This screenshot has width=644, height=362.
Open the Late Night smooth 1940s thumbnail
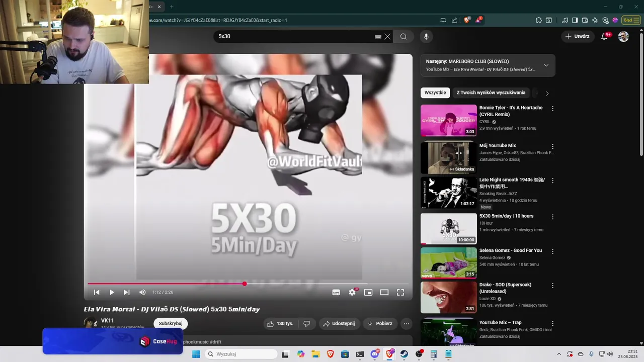pyautogui.click(x=448, y=193)
